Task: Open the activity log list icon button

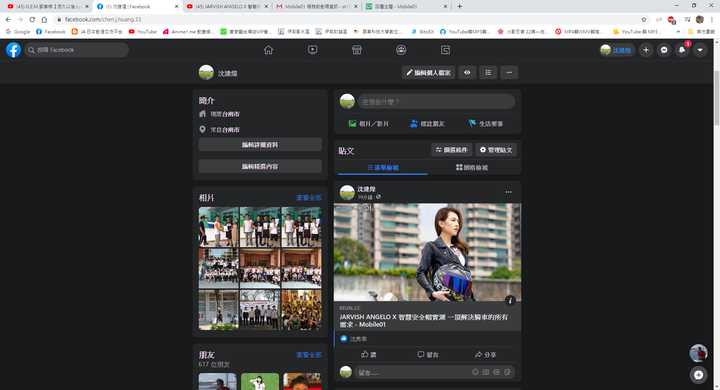Action: 488,73
